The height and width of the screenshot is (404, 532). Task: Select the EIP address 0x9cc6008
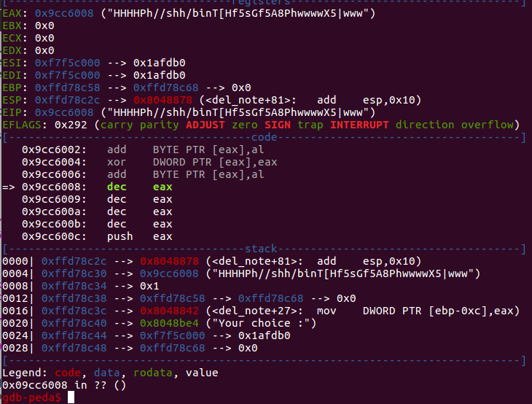[64, 113]
